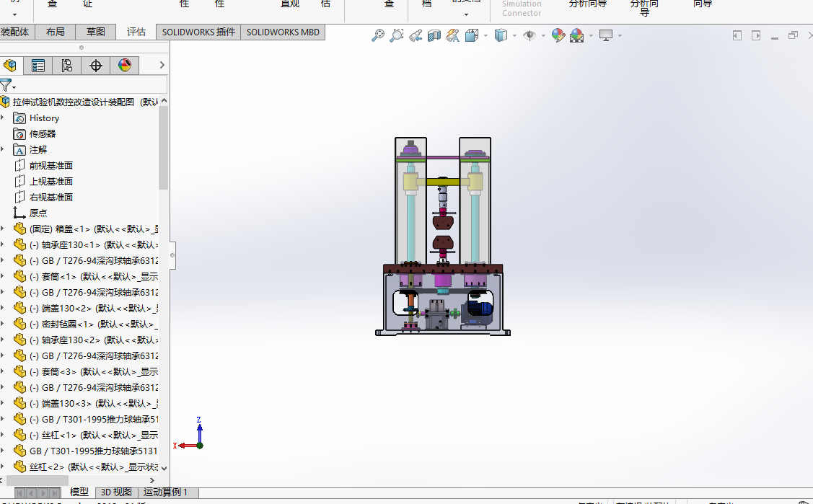Click the 端盖130<3> component icon
Viewport: 813px width, 504px height.
point(19,404)
